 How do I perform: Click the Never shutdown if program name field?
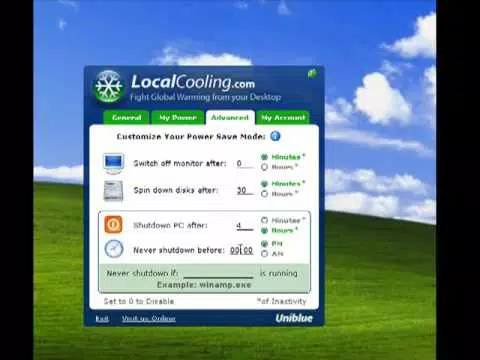click(218, 273)
